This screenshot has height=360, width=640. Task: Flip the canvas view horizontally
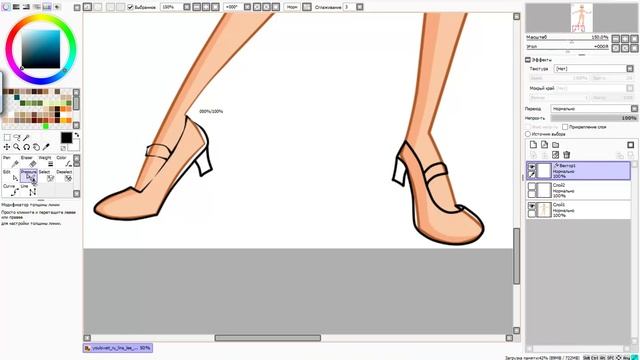pos(307,7)
